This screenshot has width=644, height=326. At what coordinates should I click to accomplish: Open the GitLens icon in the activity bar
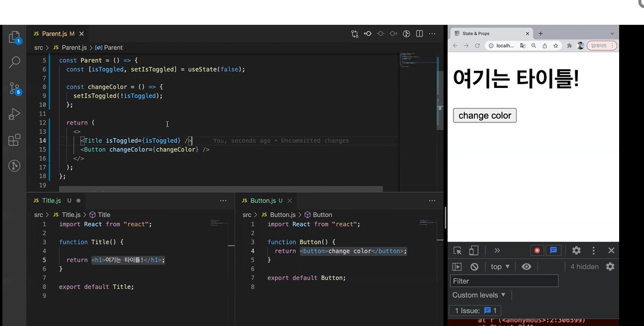coord(15,165)
